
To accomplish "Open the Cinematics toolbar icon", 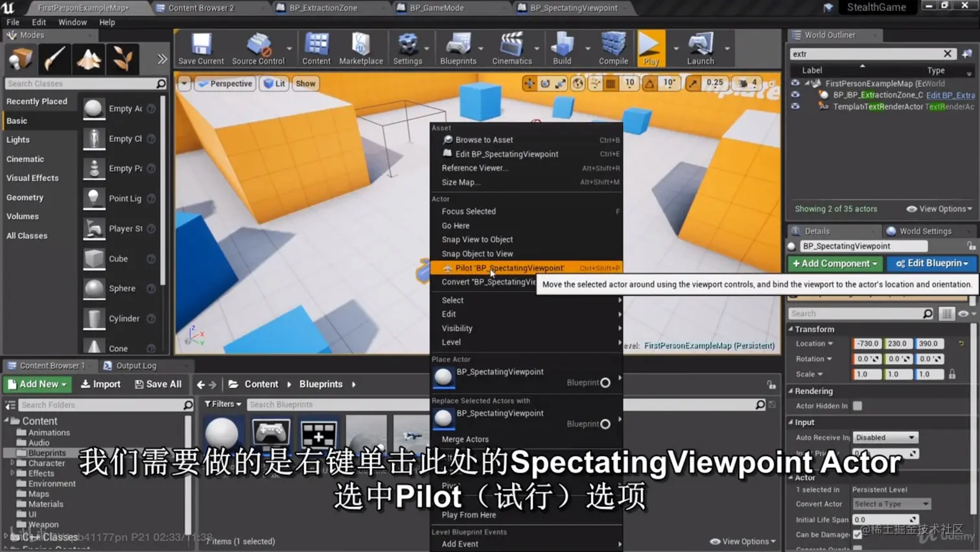I will coord(512,49).
